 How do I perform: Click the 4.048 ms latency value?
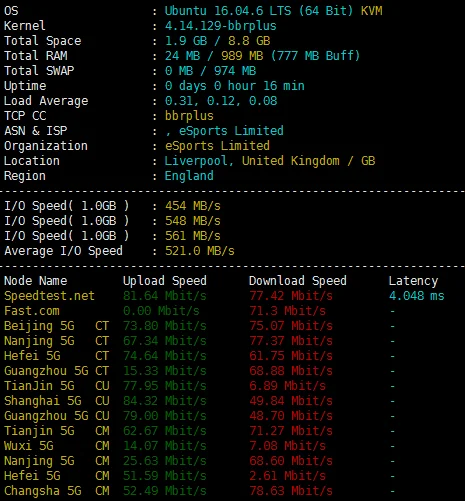(x=416, y=296)
